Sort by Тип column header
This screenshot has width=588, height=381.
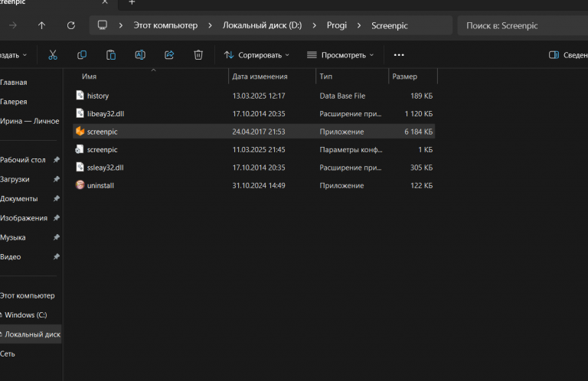pos(326,77)
